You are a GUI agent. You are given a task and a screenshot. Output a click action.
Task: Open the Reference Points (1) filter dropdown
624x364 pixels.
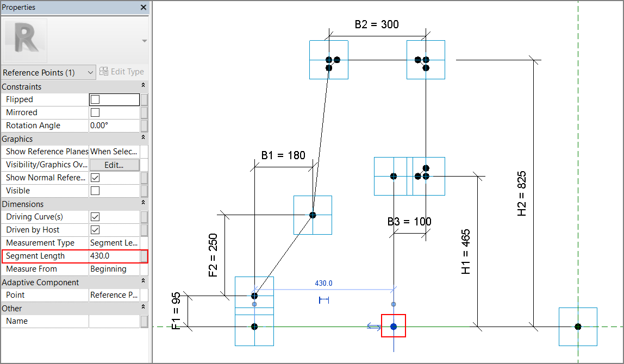48,72
